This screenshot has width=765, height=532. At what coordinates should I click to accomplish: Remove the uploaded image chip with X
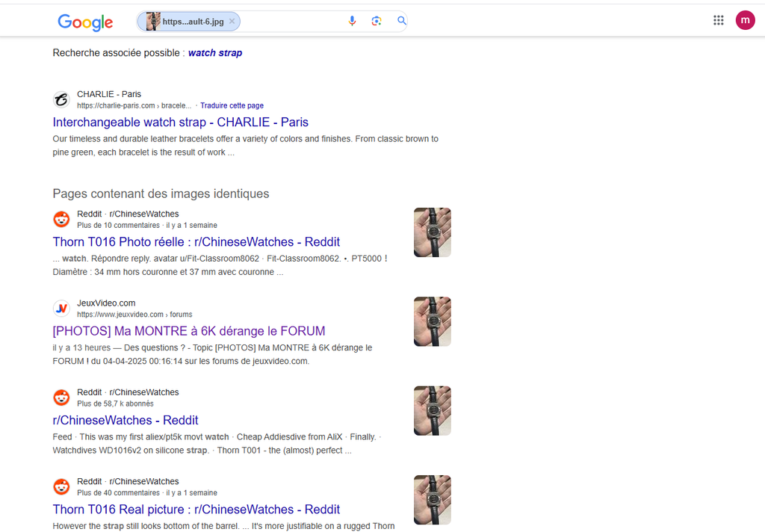(x=232, y=22)
